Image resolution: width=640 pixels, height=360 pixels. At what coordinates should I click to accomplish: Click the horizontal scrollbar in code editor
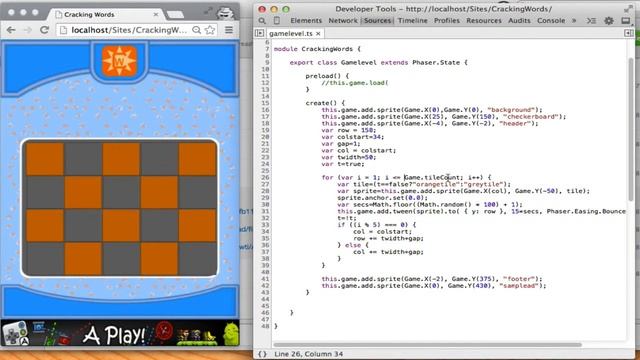(428, 345)
